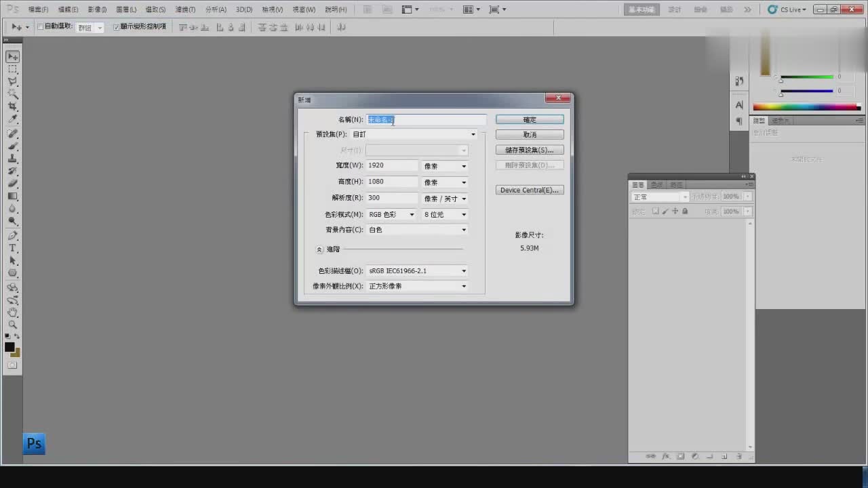Select the Brush tool
Viewport: 868px width, 488px height.
point(12,146)
